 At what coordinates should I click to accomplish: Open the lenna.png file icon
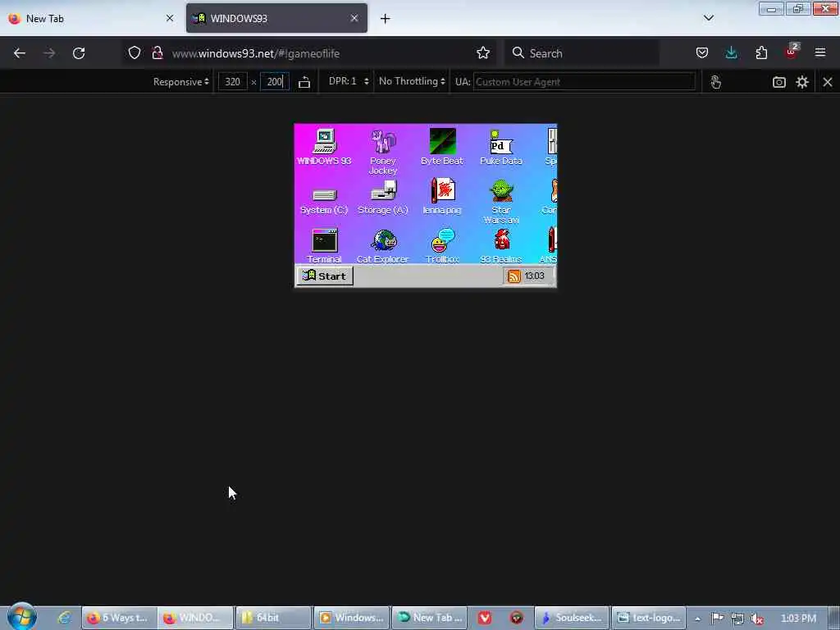(442, 196)
